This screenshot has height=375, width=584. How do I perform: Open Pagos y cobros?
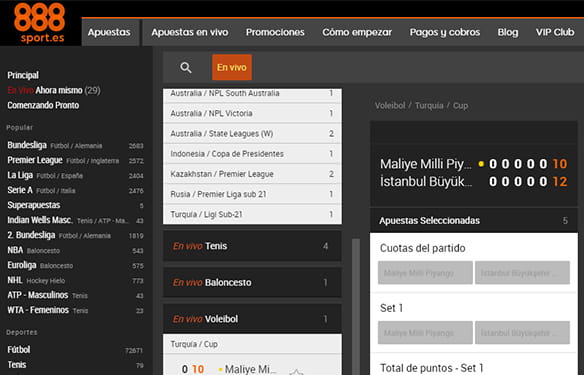[445, 32]
